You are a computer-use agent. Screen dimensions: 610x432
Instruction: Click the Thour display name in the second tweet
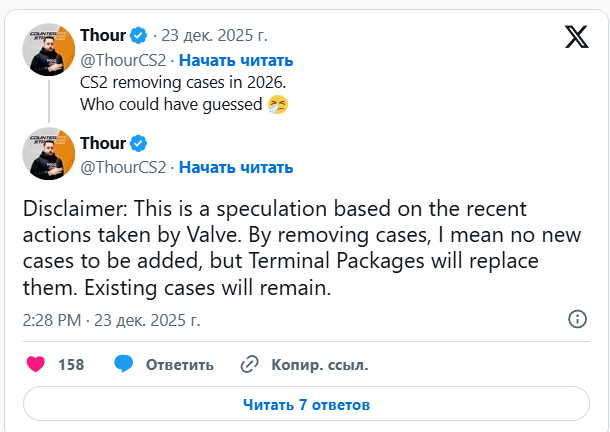point(102,144)
